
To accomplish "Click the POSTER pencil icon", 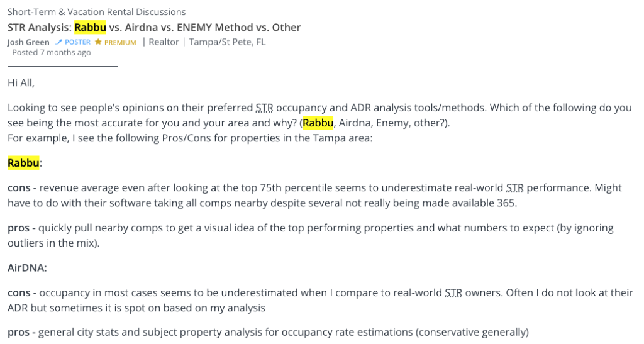I will point(58,42).
